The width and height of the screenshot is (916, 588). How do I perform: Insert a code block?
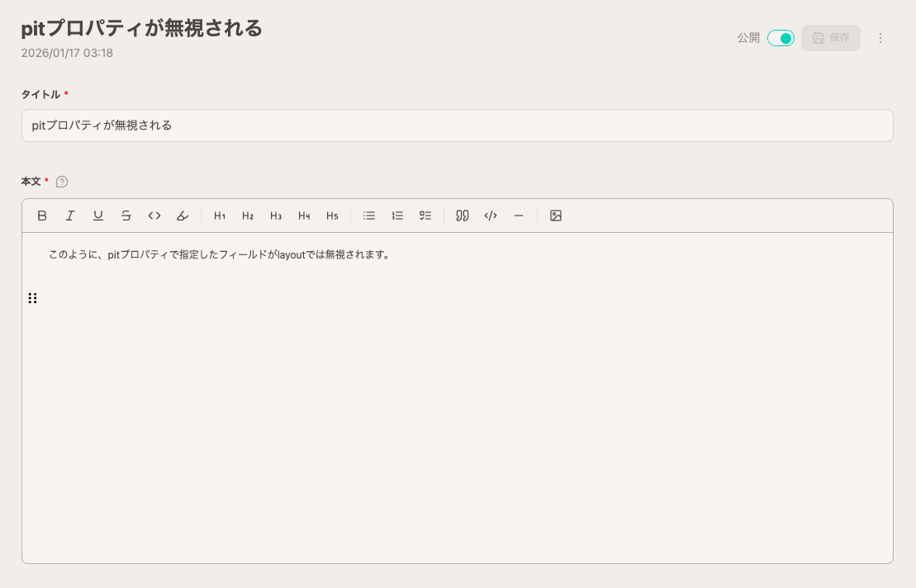click(x=491, y=216)
